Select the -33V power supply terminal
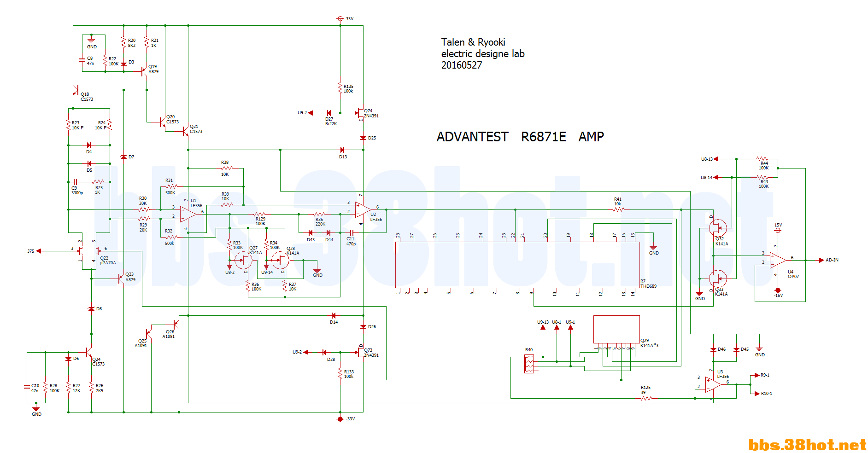 (x=340, y=419)
